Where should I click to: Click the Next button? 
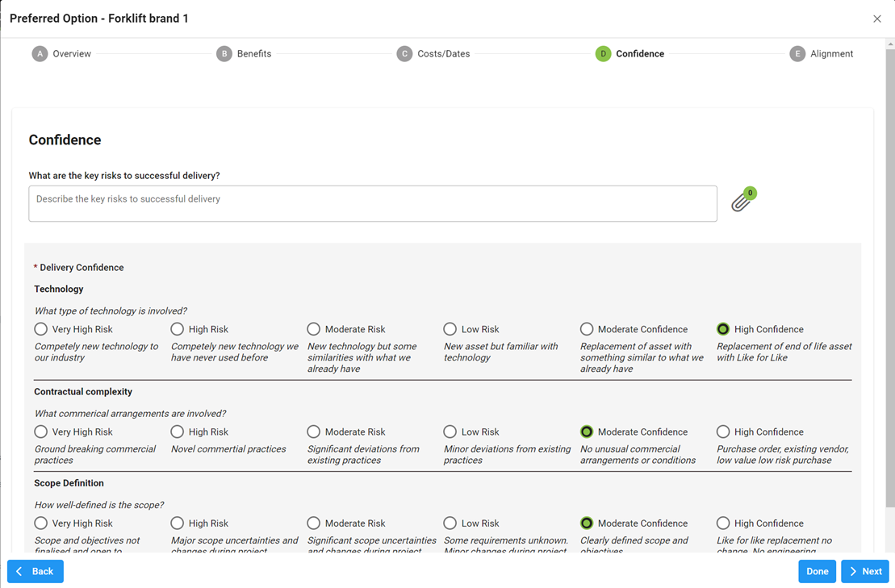[x=865, y=571]
